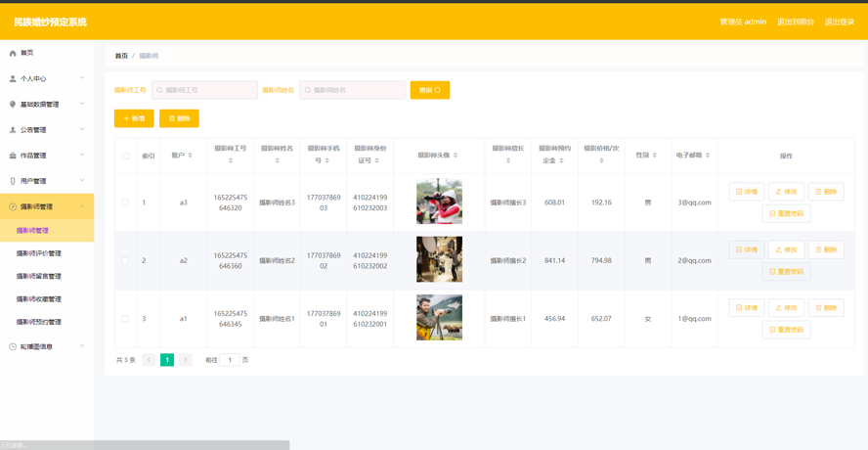
Task: Click the 摄影师工号 search input field
Action: (x=205, y=90)
